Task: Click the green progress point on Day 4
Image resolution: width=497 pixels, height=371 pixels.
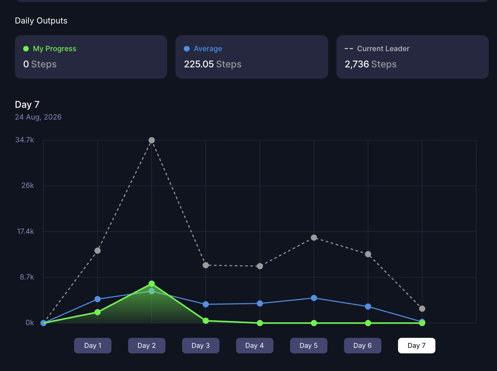Action: (x=260, y=323)
